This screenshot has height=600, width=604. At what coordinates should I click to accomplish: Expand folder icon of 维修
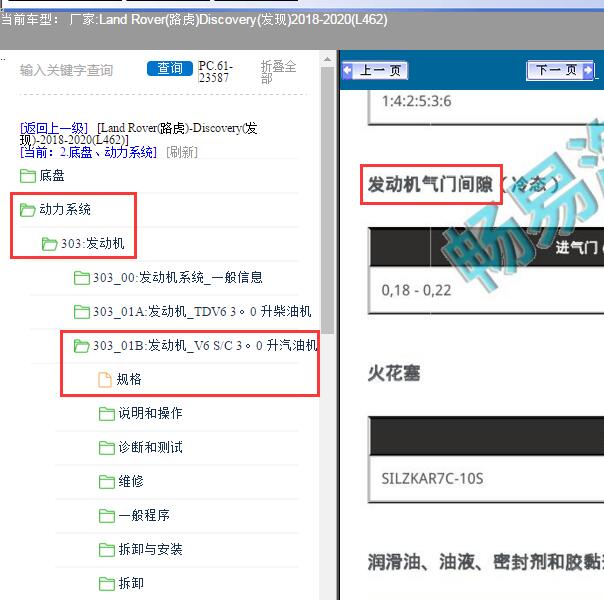107,481
